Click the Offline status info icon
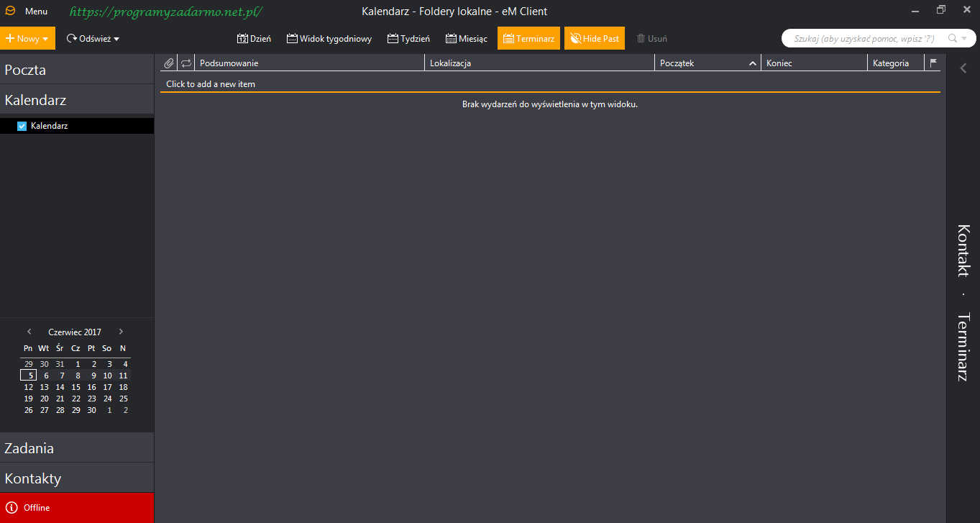 [x=12, y=508]
